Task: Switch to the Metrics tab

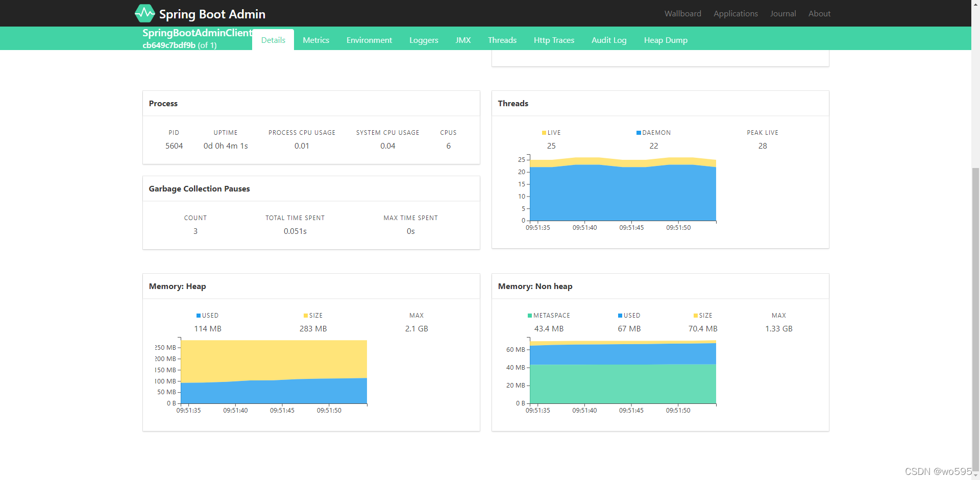Action: point(316,40)
